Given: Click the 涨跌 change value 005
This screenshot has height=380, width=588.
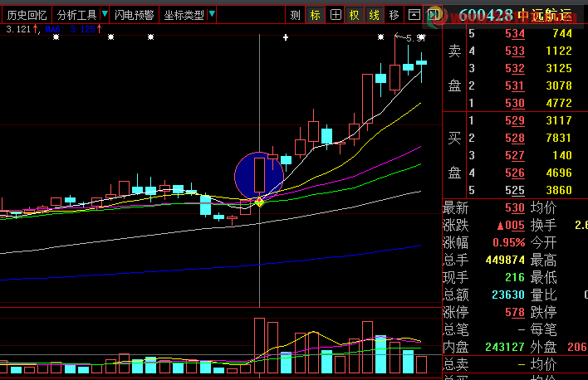Looking at the screenshot, I should 511,226.
